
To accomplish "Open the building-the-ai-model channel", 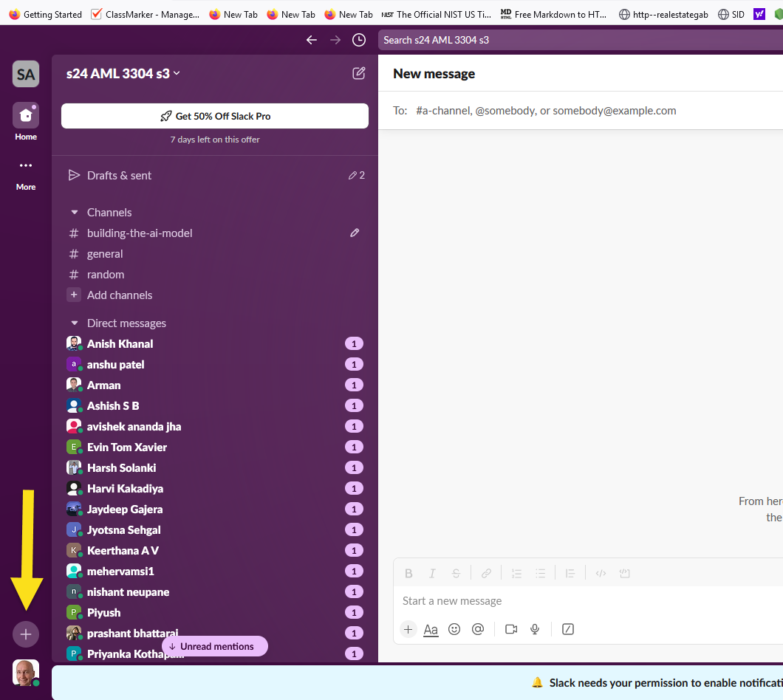I will [215, 233].
